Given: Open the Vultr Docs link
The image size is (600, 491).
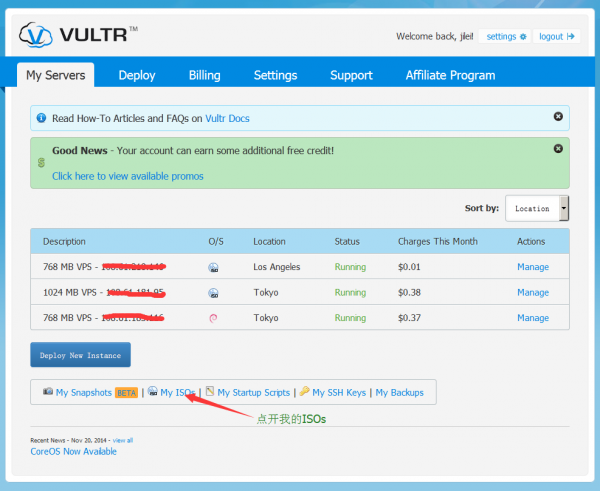Looking at the screenshot, I should (227, 118).
